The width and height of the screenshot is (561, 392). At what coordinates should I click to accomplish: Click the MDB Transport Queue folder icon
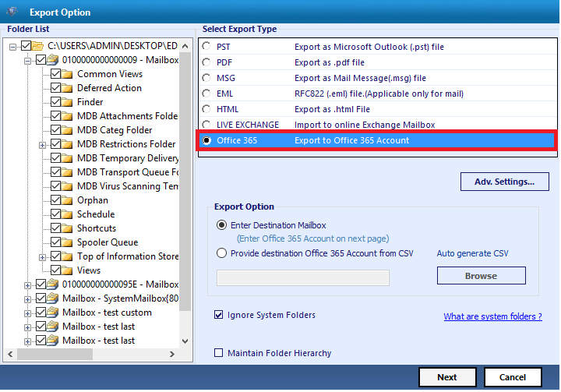pos(66,172)
